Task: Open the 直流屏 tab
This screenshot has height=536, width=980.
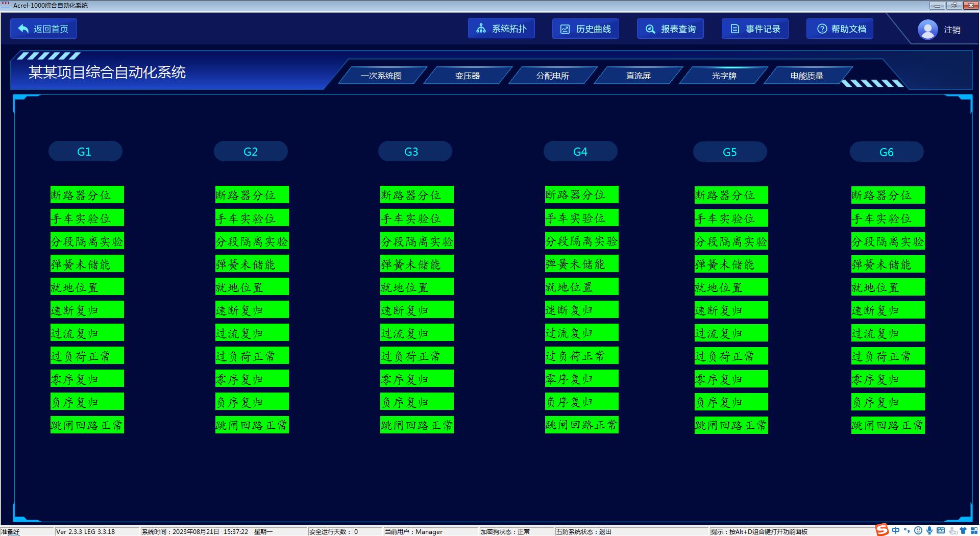Action: tap(638, 76)
